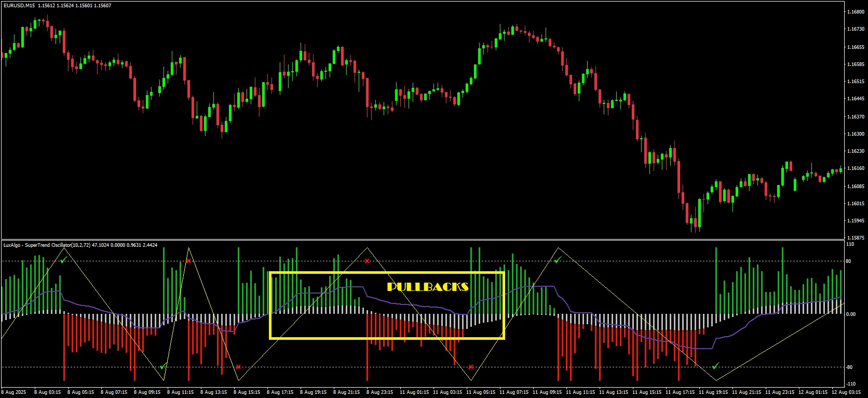Image resolution: width=868 pixels, height=398 pixels.
Task: Click the 1.16800 price label
Action: click(856, 11)
